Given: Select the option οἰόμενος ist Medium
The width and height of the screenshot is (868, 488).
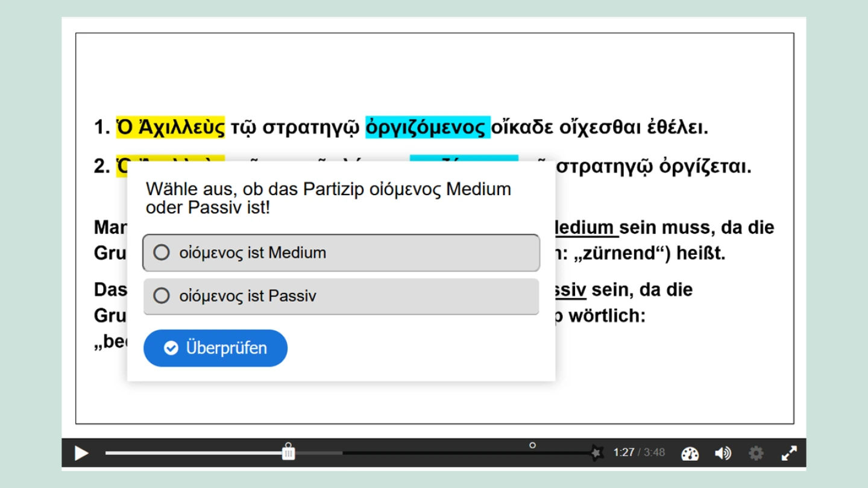Looking at the screenshot, I should point(341,253).
